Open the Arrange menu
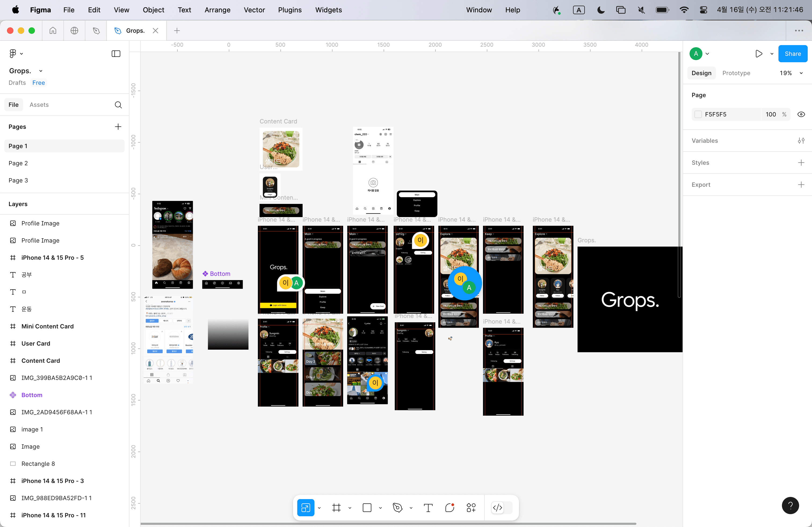 click(217, 10)
